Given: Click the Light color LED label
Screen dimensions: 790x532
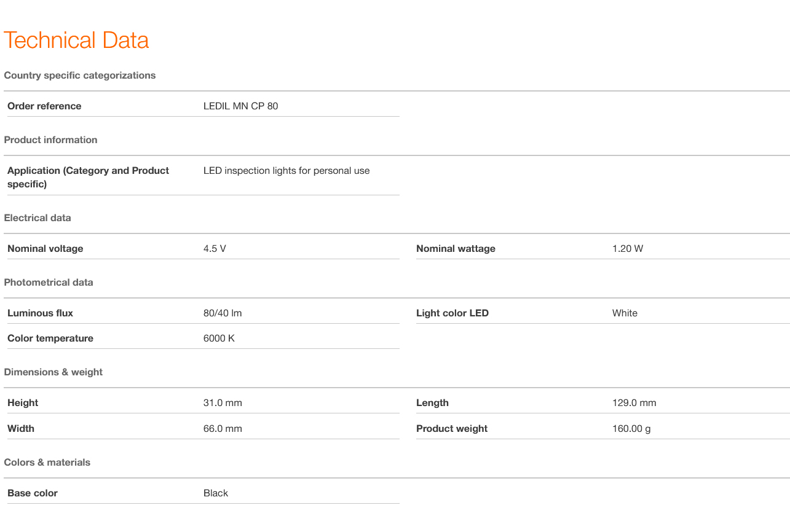Looking at the screenshot, I should pyautogui.click(x=452, y=313).
